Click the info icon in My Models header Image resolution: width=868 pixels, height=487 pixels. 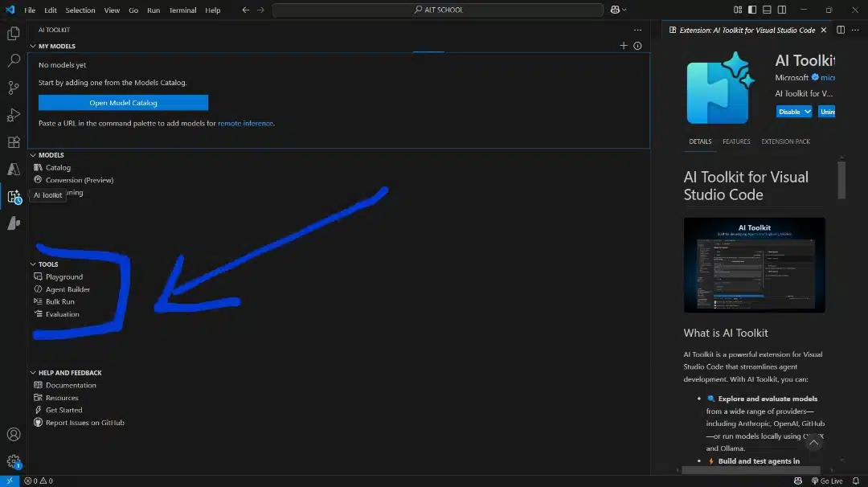pos(637,46)
